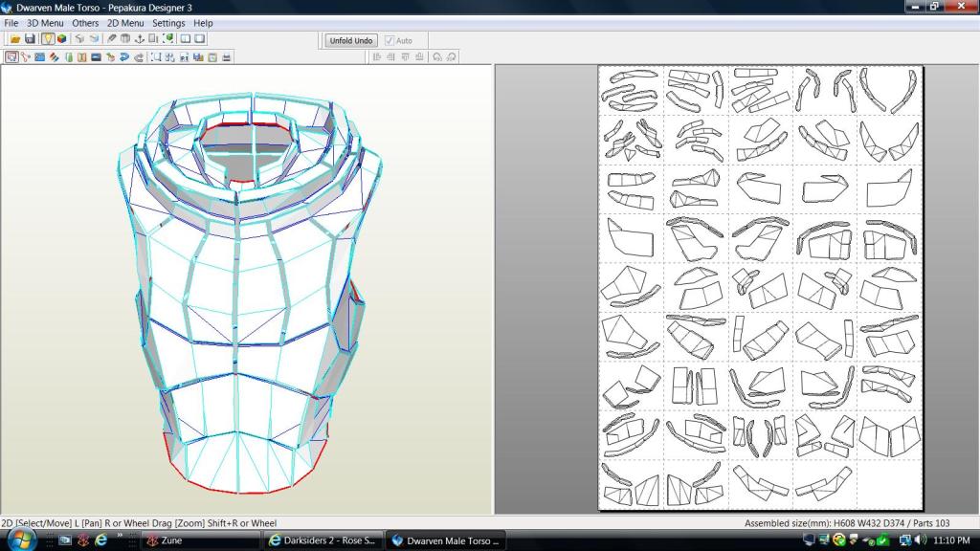980x551 pixels.
Task: Open the 3D Menu
Action: pyautogui.click(x=45, y=23)
